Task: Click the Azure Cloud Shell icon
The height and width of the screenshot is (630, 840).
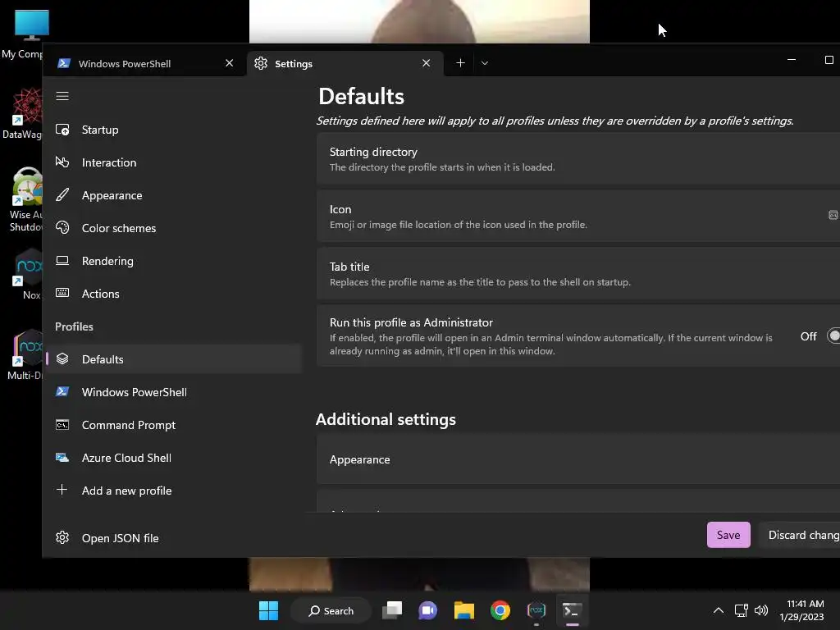Action: click(x=62, y=458)
